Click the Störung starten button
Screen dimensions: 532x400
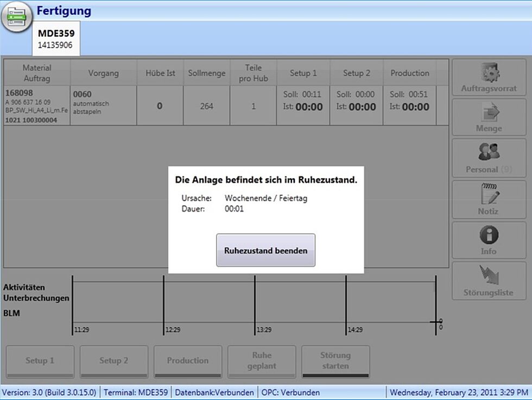tap(335, 361)
